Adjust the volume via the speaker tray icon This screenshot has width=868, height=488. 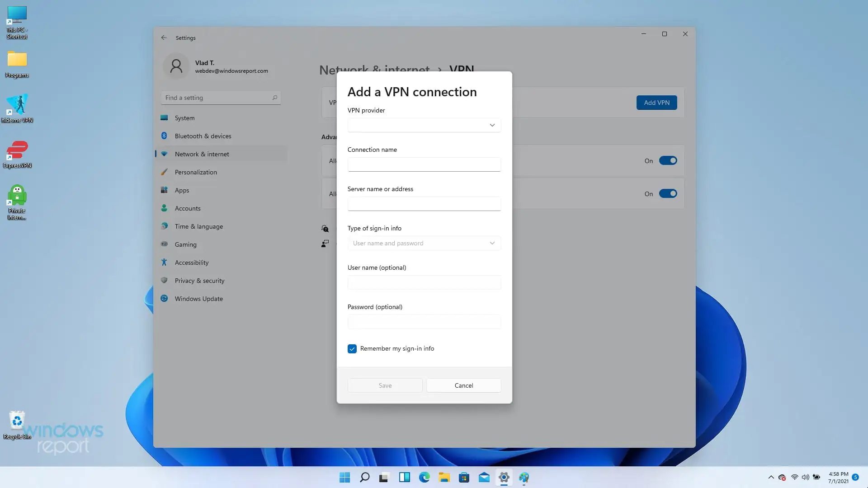pos(806,477)
